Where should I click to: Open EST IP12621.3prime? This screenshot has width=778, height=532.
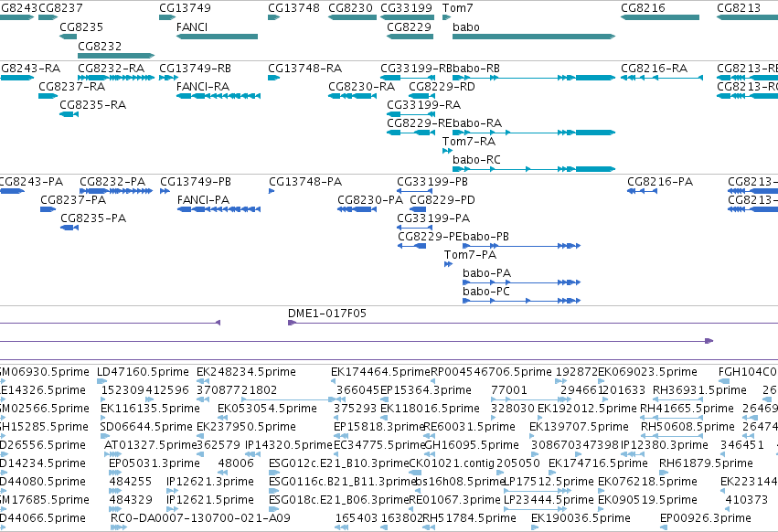click(x=210, y=482)
